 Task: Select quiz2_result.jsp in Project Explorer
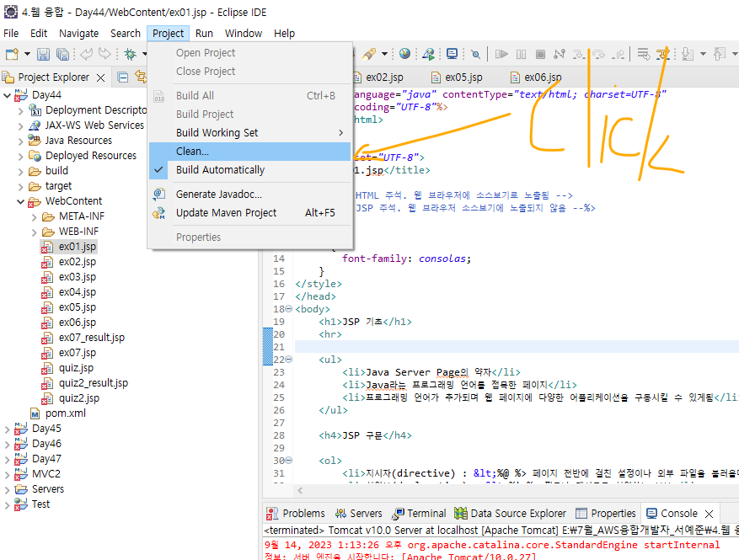[x=94, y=383]
